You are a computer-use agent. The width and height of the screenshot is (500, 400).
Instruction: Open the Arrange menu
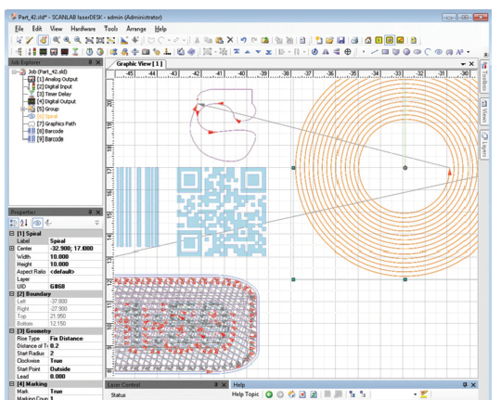136,29
